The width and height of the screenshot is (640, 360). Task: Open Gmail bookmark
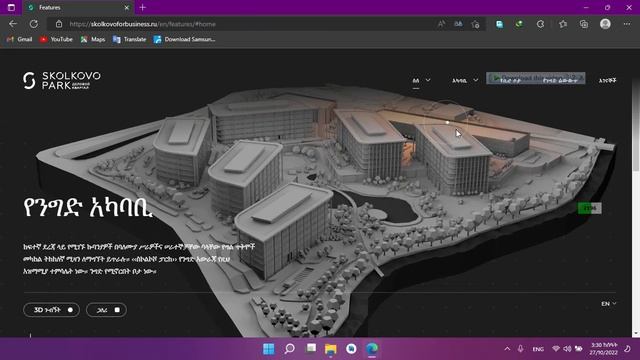20,39
